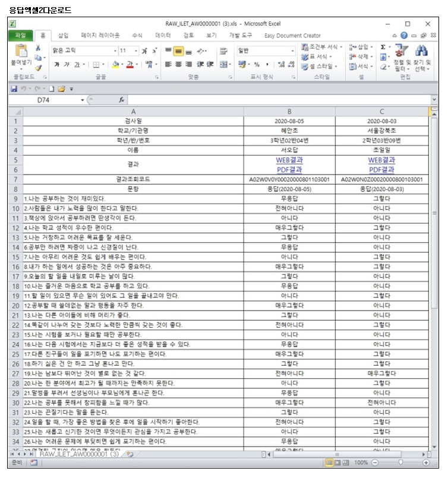The height and width of the screenshot is (484, 448).
Task: Switch to the 데이터 (Data) ribbon tab
Action: (x=163, y=36)
